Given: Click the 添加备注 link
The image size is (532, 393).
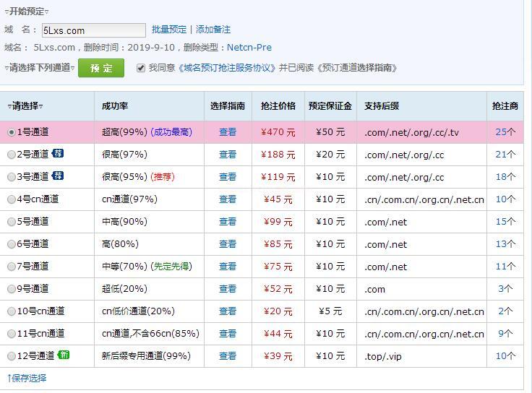Looking at the screenshot, I should (213, 30).
